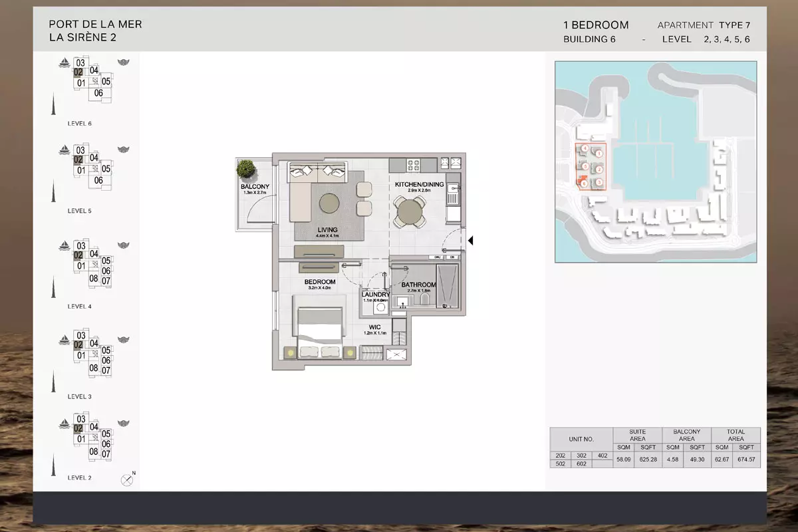Screen dimensions: 798x532
Task: Select highlighted unit 02 on Level 4
Action: point(78,255)
